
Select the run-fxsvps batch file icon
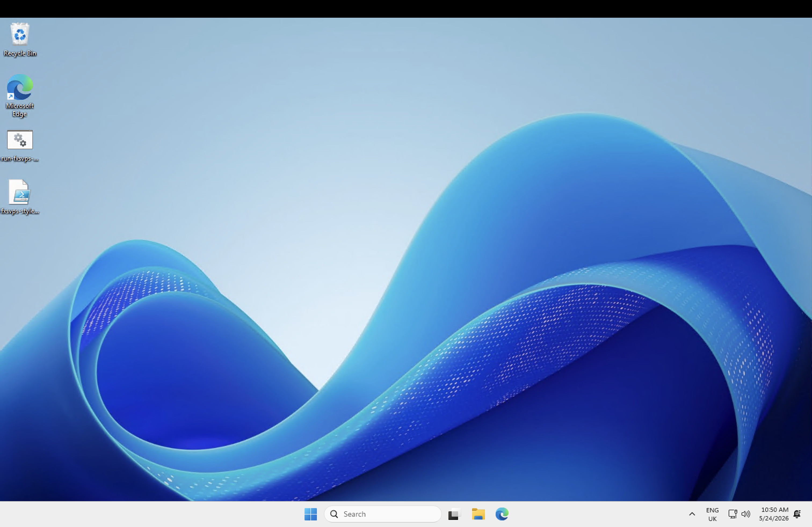point(20,146)
